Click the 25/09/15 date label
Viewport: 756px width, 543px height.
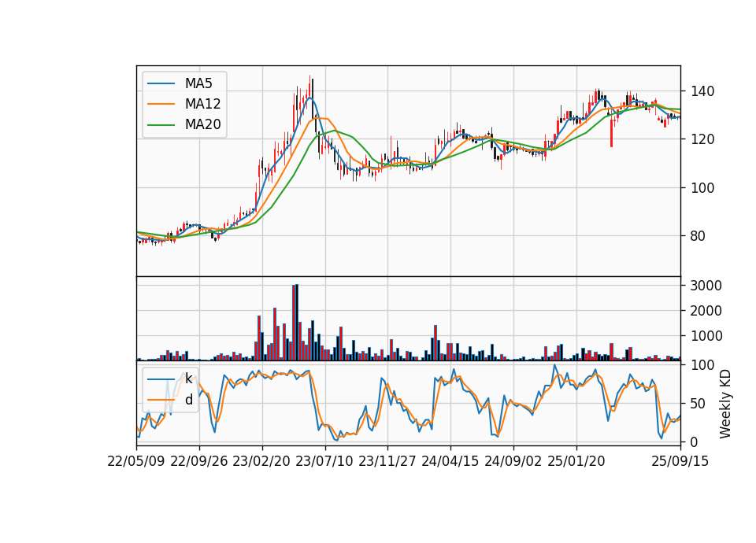[680, 461]
